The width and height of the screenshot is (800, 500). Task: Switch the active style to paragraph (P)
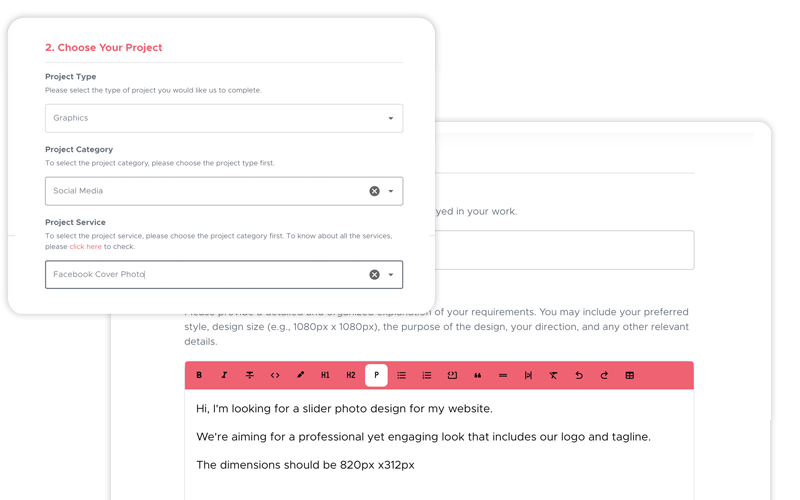(x=377, y=375)
